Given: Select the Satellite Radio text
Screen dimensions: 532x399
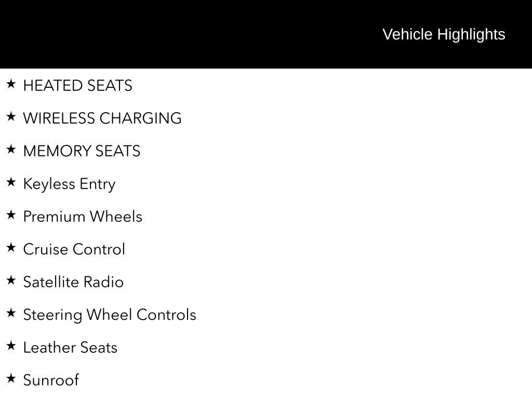Looking at the screenshot, I should 73,282.
